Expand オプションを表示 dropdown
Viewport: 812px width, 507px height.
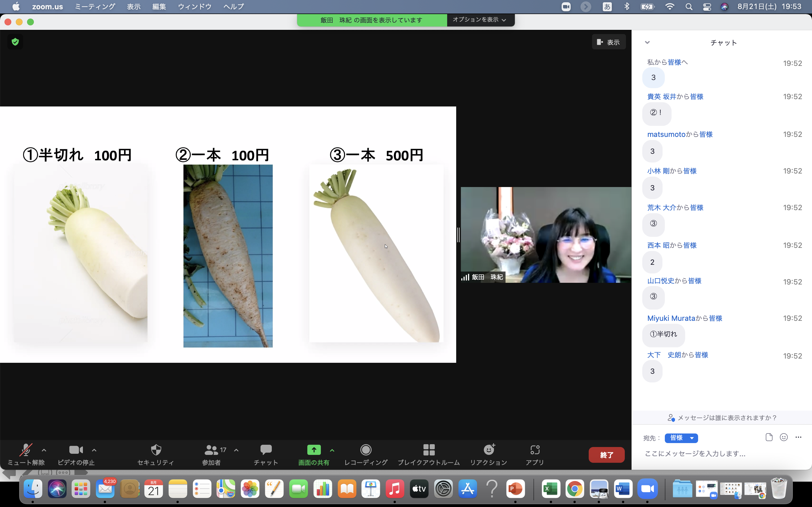479,20
